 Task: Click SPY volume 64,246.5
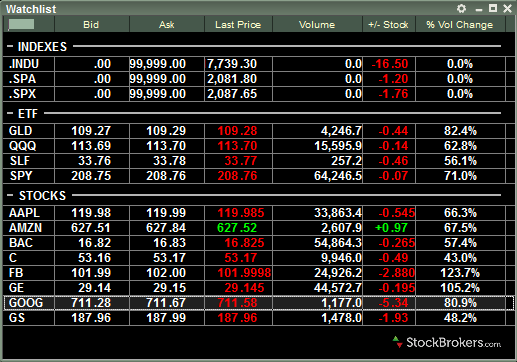click(338, 176)
